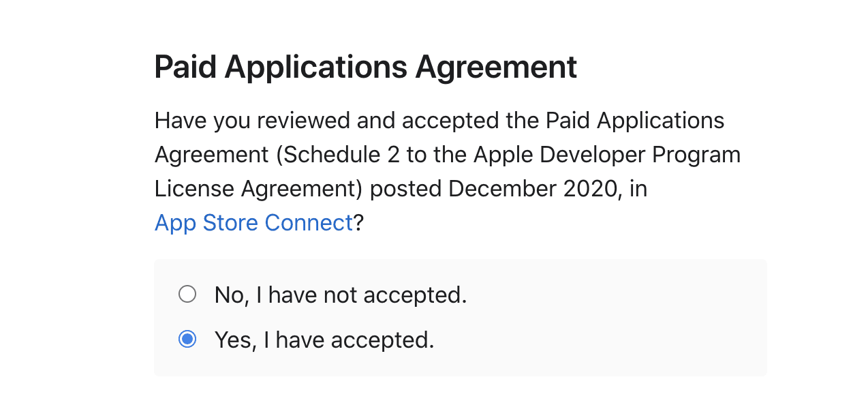The height and width of the screenshot is (405, 868).
Task: Select the "No, I have not accepted." radio button
Action: (187, 294)
